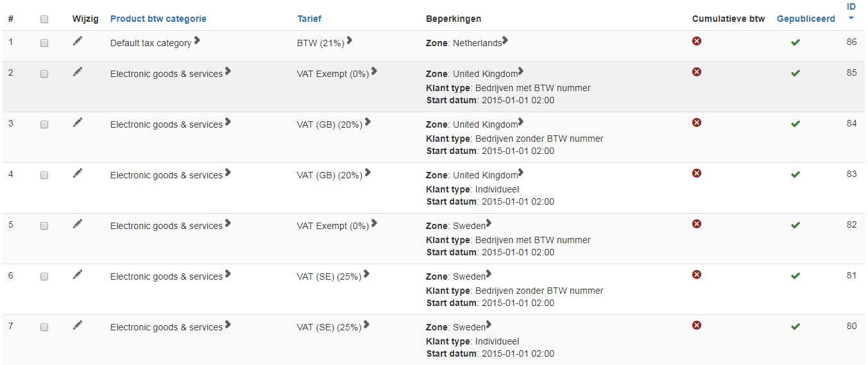
Task: Click the ID column sort arrow
Action: tap(851, 18)
